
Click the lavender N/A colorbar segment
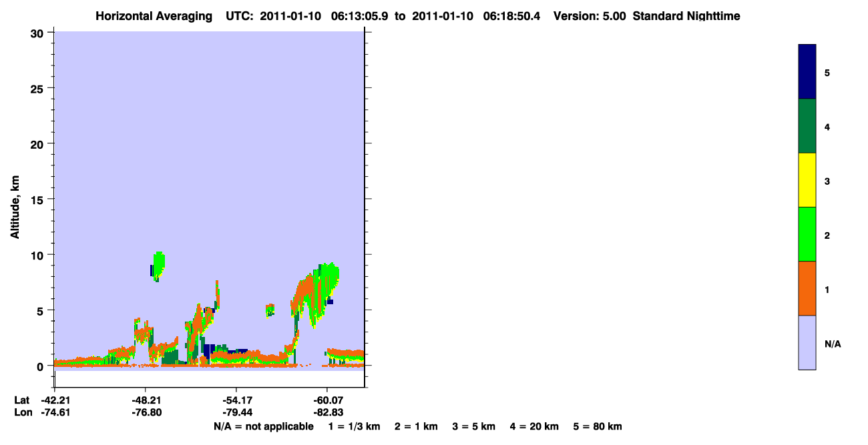(807, 342)
